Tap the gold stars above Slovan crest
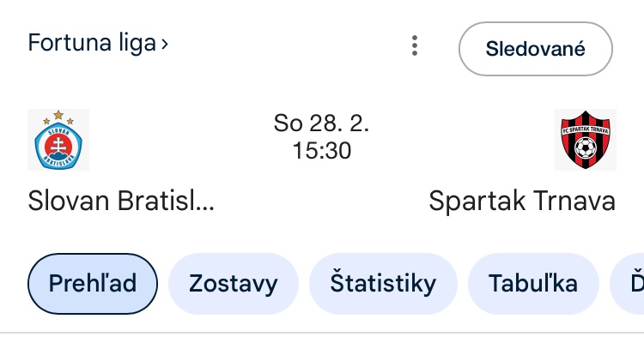The width and height of the screenshot is (644, 343). pyautogui.click(x=58, y=115)
